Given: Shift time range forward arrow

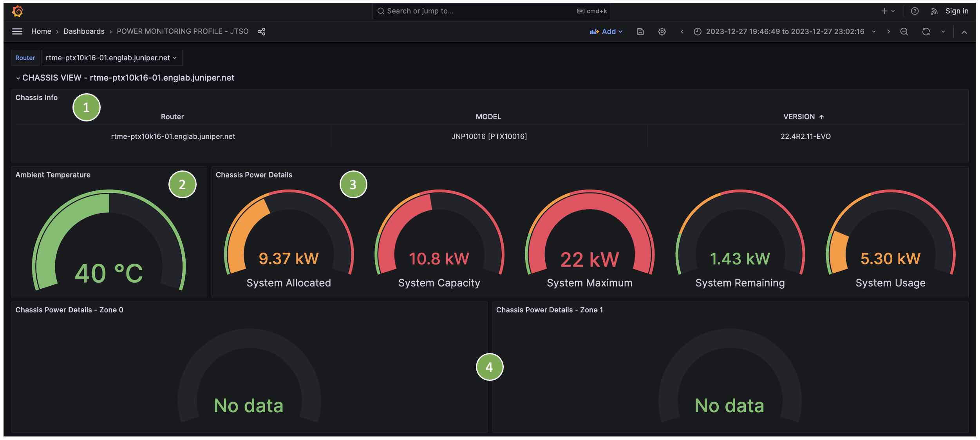Looking at the screenshot, I should [x=888, y=32].
